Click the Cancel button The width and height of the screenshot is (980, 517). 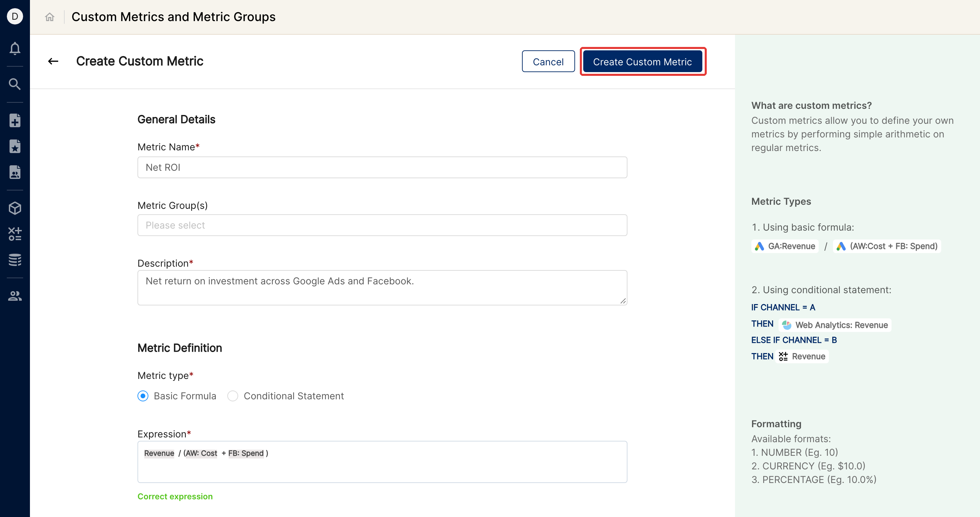pyautogui.click(x=548, y=61)
